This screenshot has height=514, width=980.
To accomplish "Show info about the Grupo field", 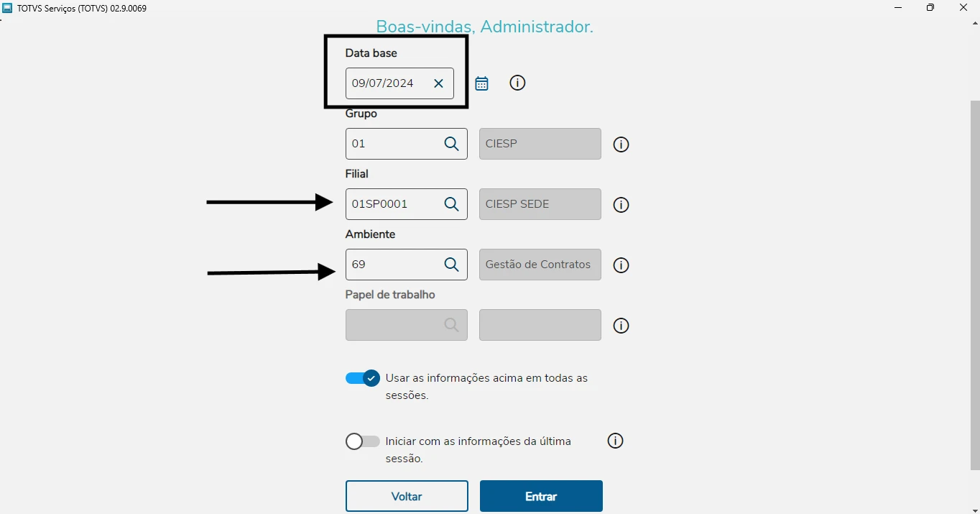I will tap(621, 144).
